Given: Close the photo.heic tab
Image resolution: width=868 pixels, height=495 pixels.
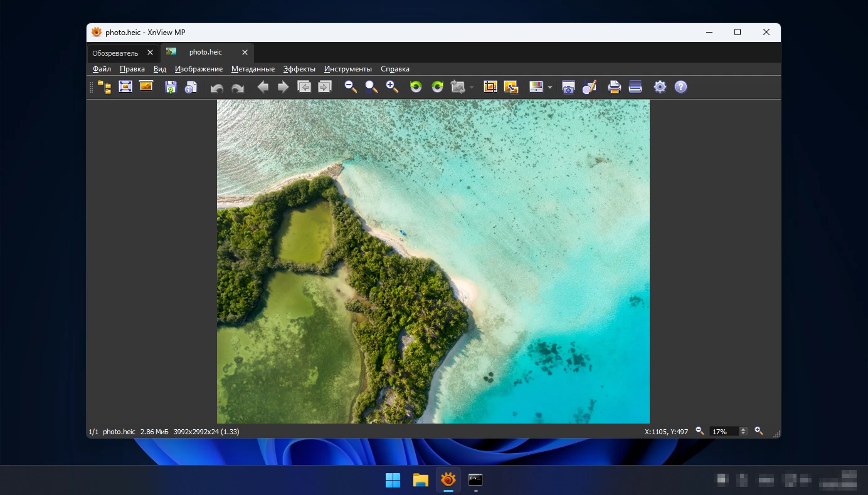Looking at the screenshot, I should [245, 53].
